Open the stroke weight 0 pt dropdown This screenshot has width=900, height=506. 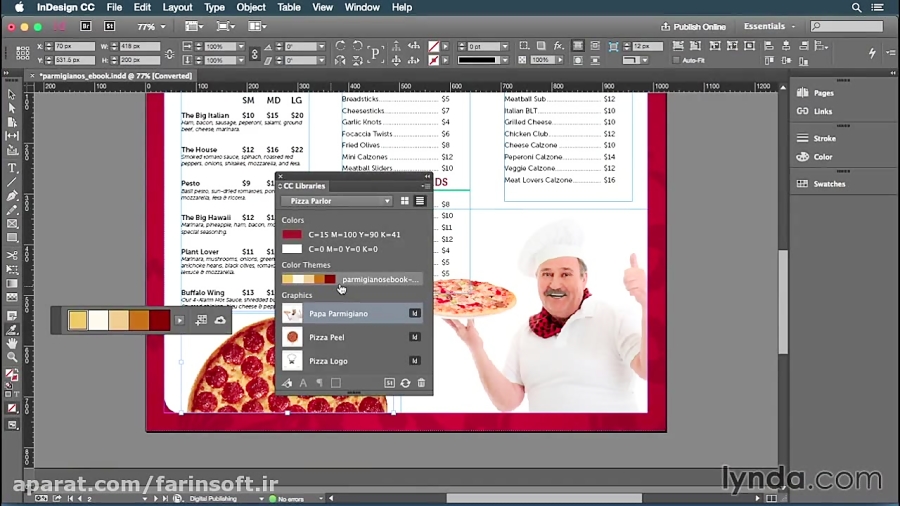pos(505,46)
